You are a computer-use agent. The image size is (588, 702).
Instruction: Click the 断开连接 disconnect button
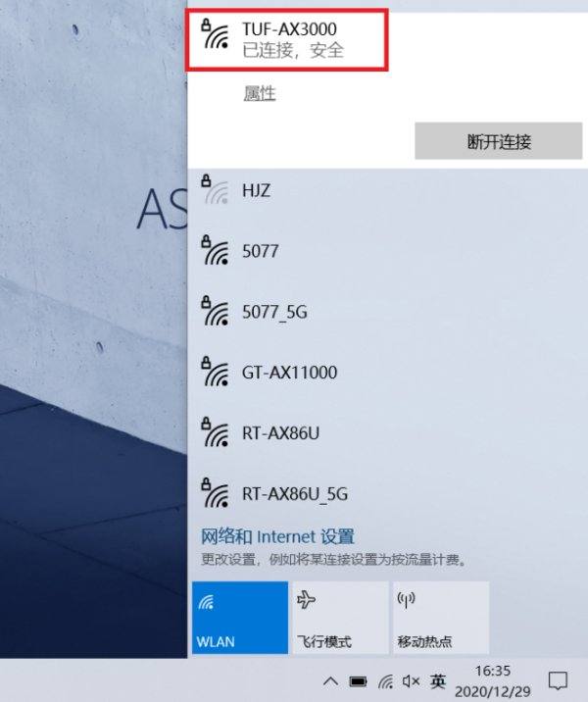pyautogui.click(x=499, y=141)
